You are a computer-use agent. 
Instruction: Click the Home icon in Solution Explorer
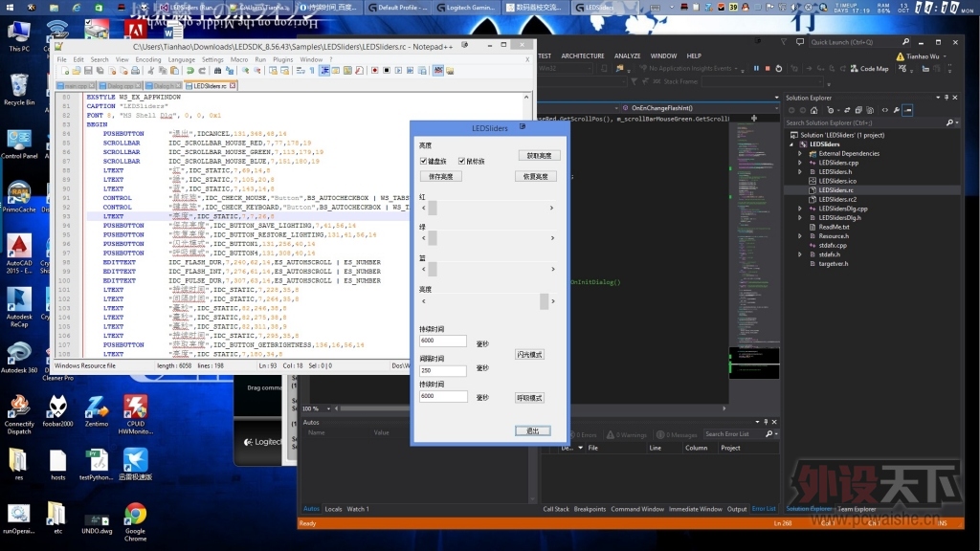[x=813, y=111]
